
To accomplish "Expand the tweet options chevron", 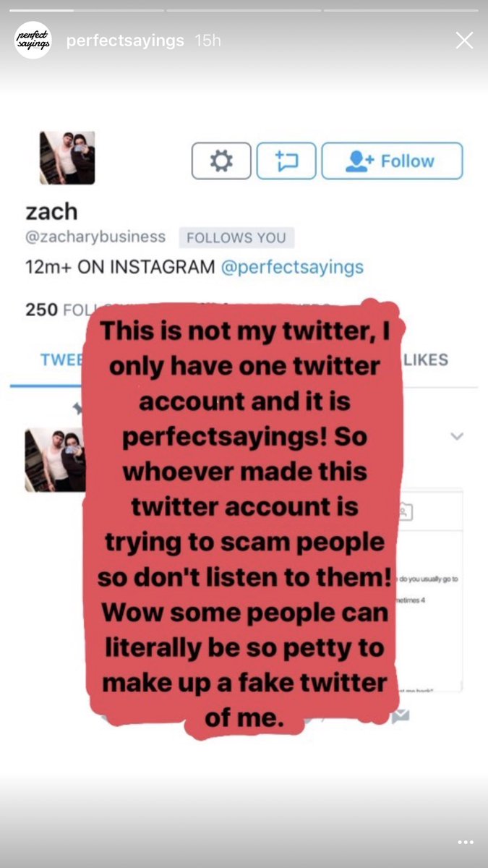I will (456, 436).
